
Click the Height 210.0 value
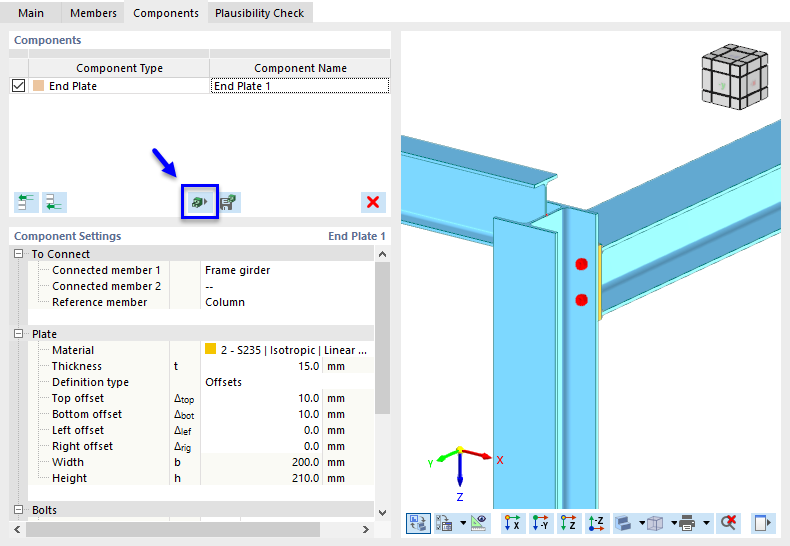coord(261,478)
